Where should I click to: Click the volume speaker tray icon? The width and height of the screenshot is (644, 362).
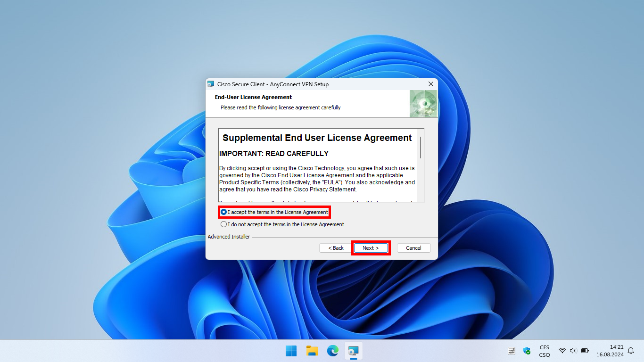[x=573, y=351]
